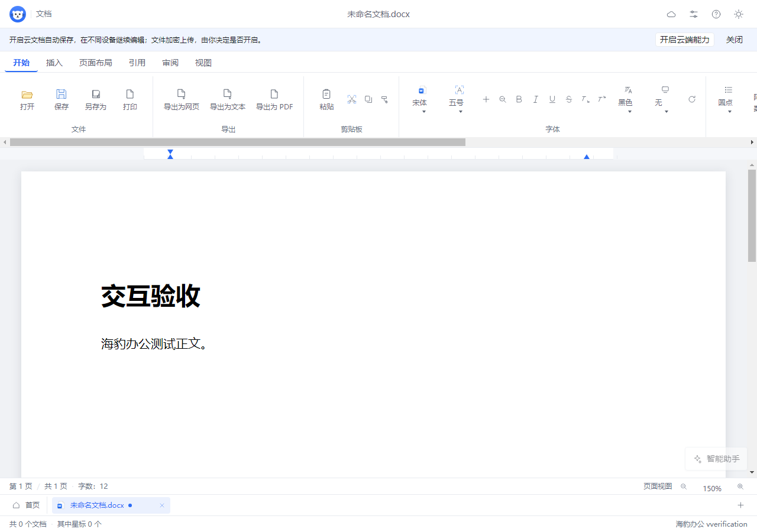Open cloud sync icon in title bar

(x=671, y=14)
